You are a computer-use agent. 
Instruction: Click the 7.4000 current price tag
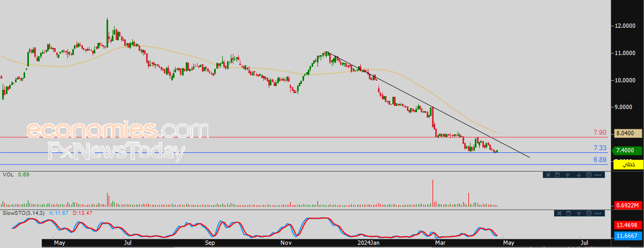627,151
